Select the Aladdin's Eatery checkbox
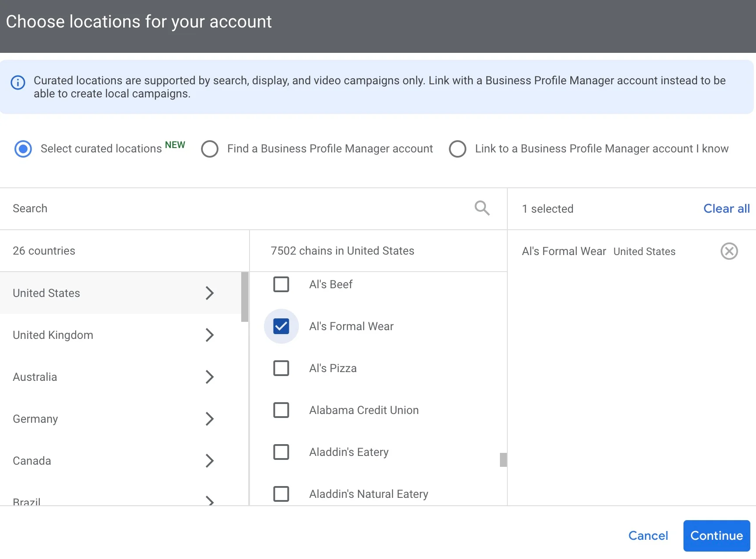 [281, 452]
